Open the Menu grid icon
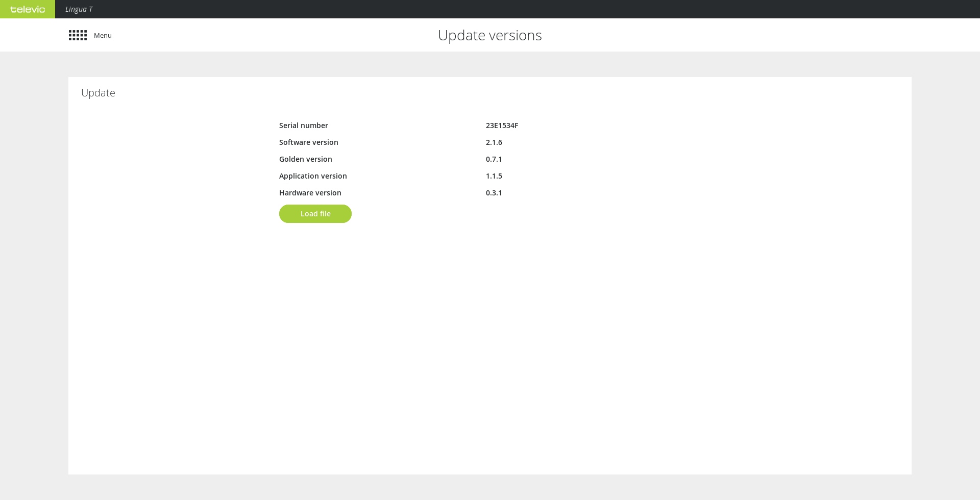Viewport: 980px width, 500px height. (x=78, y=35)
